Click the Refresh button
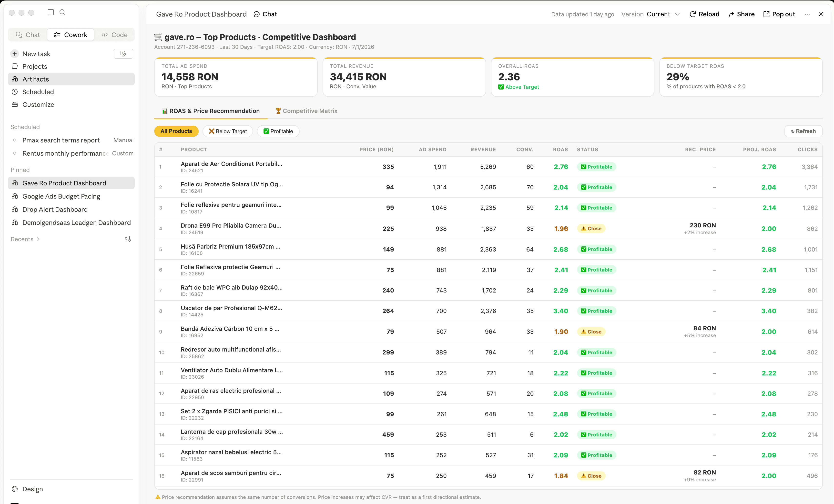This screenshot has height=504, width=834. point(803,131)
